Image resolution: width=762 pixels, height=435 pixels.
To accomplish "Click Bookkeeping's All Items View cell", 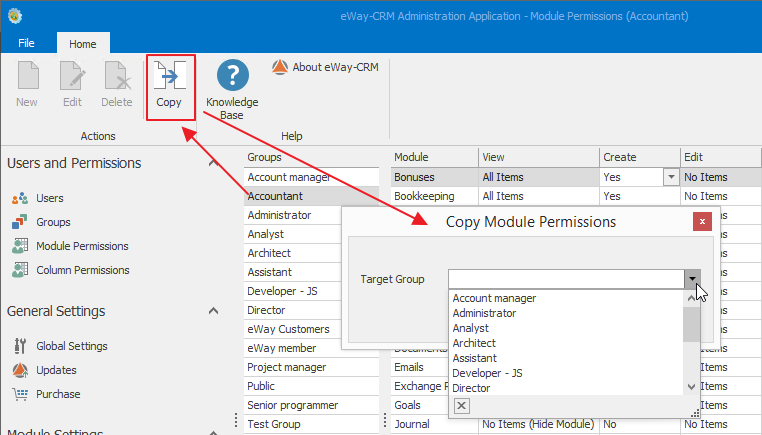I will 539,196.
